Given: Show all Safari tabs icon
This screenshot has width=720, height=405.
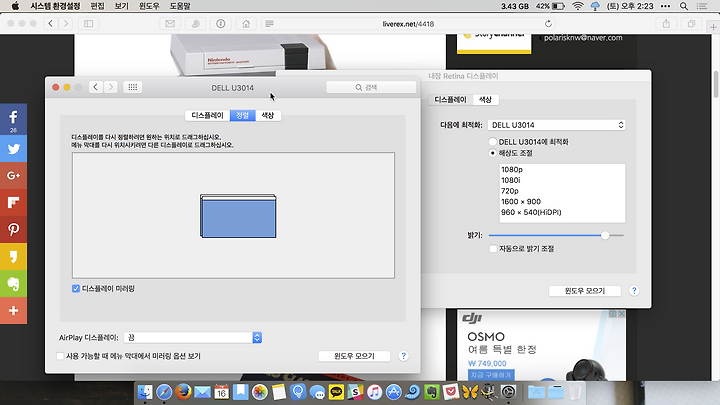Looking at the screenshot, I should point(691,24).
